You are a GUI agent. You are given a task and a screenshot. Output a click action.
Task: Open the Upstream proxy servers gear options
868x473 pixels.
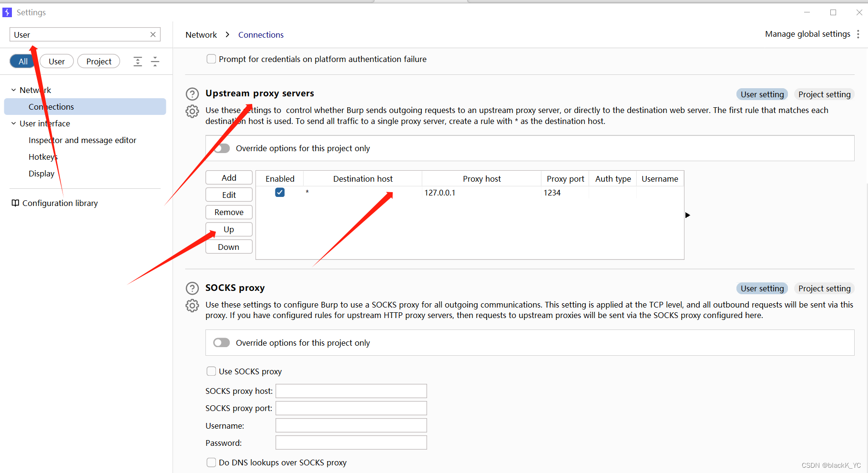pyautogui.click(x=192, y=111)
